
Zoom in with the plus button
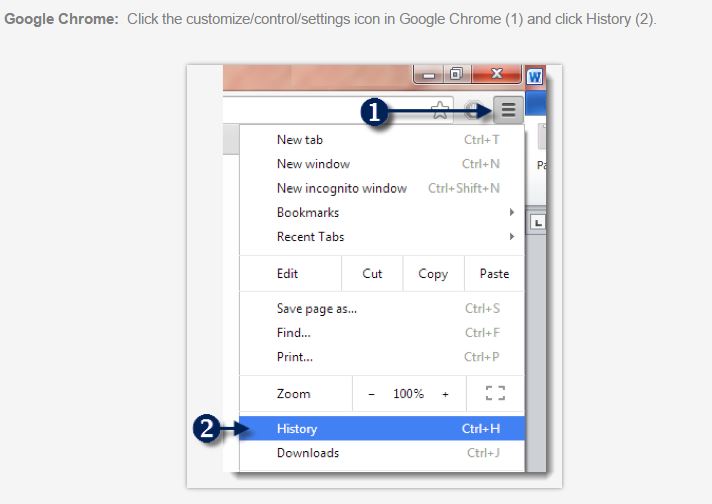[x=445, y=394]
